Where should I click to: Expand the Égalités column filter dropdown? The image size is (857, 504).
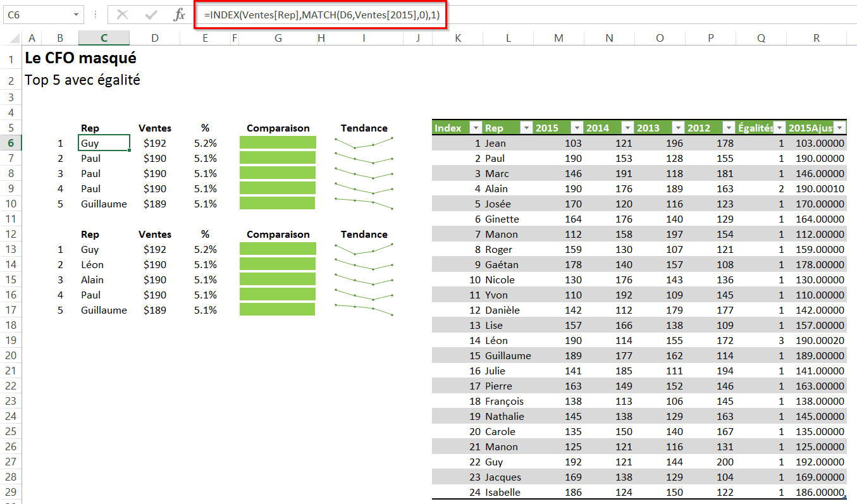coord(780,128)
